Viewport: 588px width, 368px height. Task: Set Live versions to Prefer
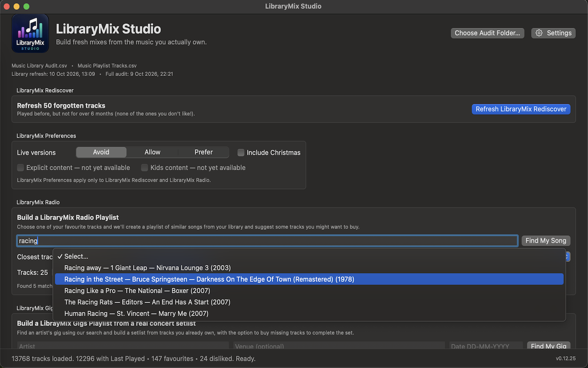(x=203, y=152)
